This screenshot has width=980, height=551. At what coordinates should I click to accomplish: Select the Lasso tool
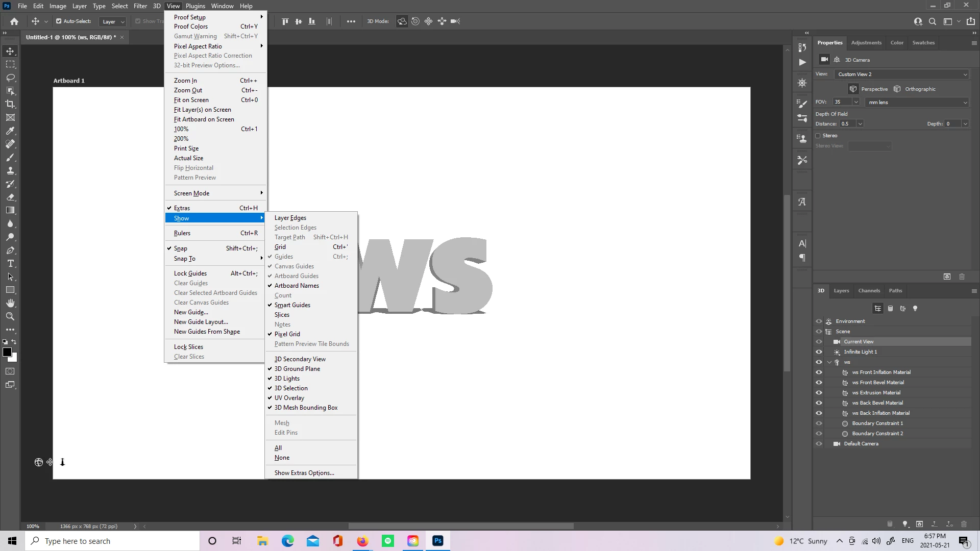tap(10, 78)
